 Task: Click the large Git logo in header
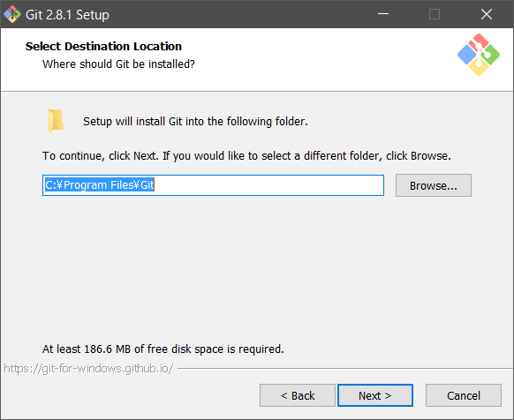pos(479,55)
